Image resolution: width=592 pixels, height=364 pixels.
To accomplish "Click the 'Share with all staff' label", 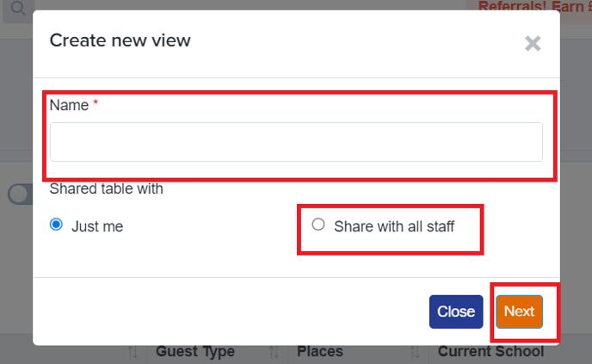I will coord(394,226).
